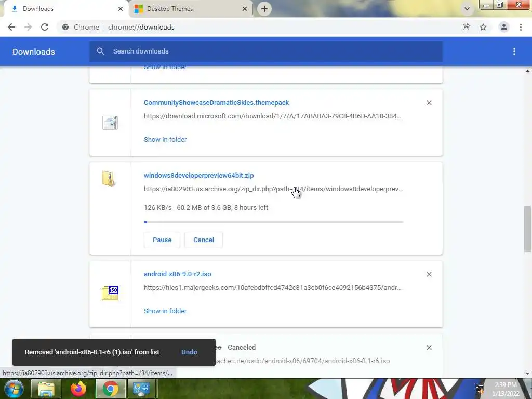Viewport: 532px width, 399px height.
Task: Click the ia802903.us.archive.org source URL
Action: point(273,189)
